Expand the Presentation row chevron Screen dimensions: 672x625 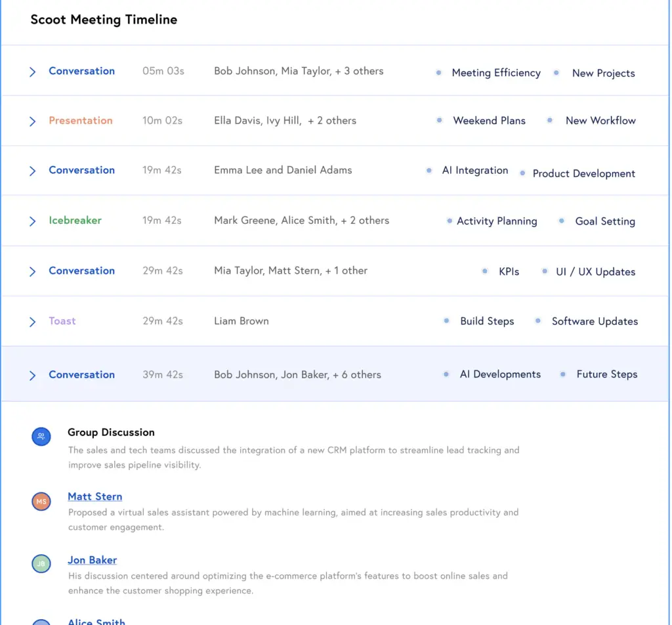pos(32,121)
